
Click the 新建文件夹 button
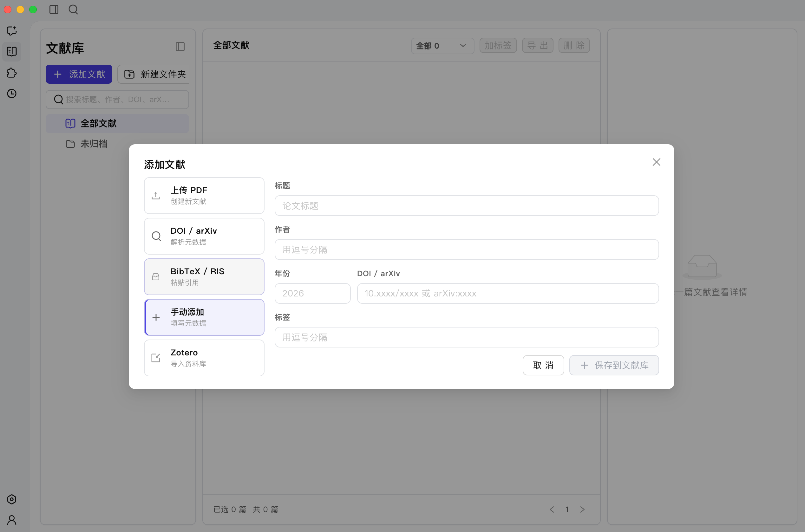154,74
